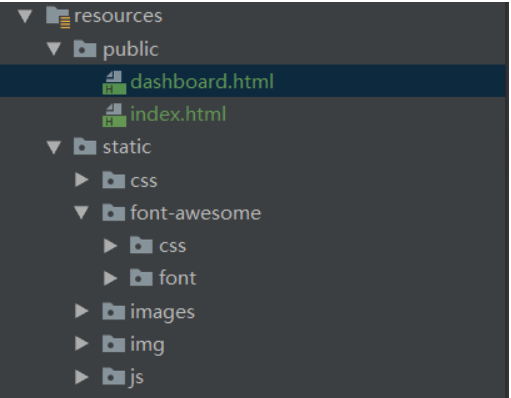511x398 pixels.
Task: Expand the img folder arrow
Action: click(81, 344)
